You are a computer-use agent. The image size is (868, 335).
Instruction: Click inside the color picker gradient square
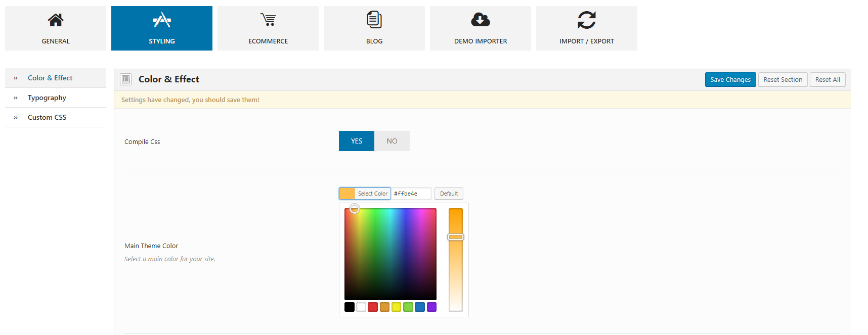click(x=390, y=254)
